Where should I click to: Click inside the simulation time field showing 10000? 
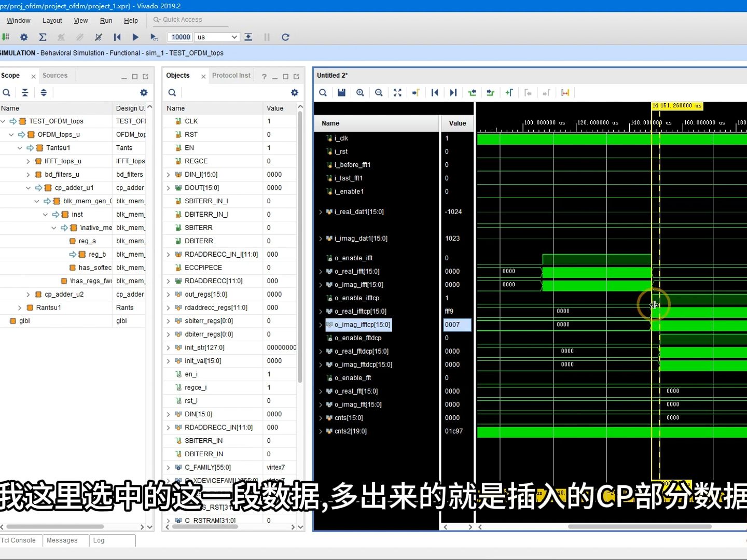point(180,37)
